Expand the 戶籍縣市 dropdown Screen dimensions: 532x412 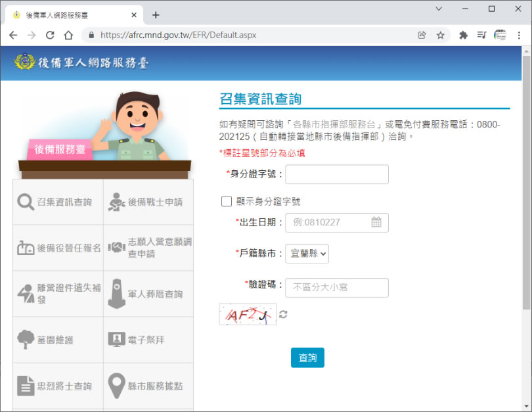[x=307, y=253]
